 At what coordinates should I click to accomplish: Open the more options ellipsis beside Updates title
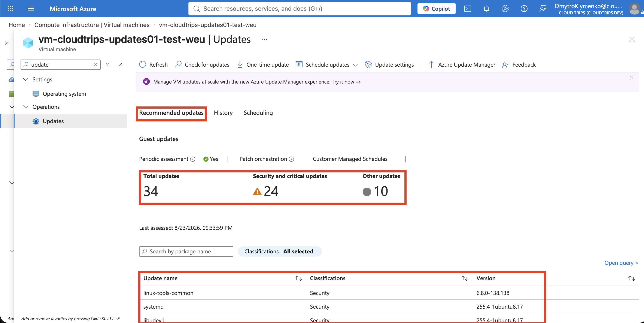(264, 39)
